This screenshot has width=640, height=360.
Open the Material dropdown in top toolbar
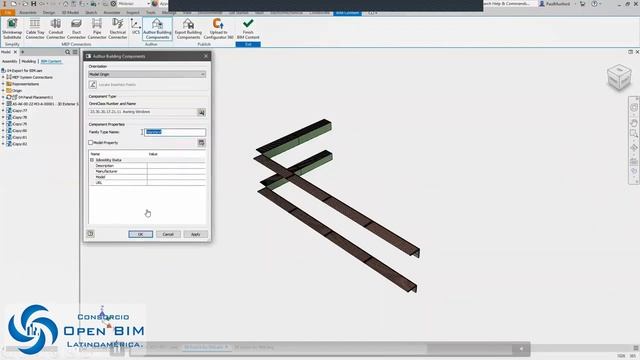pos(134,4)
